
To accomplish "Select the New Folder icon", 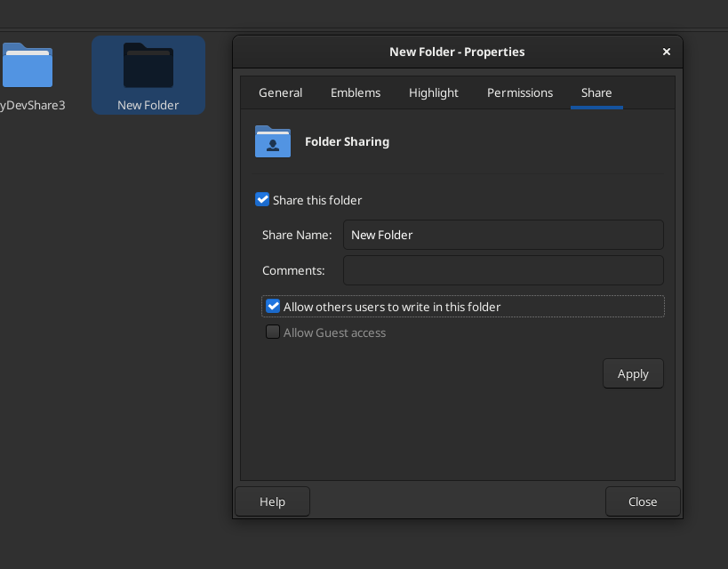I will coord(148,65).
